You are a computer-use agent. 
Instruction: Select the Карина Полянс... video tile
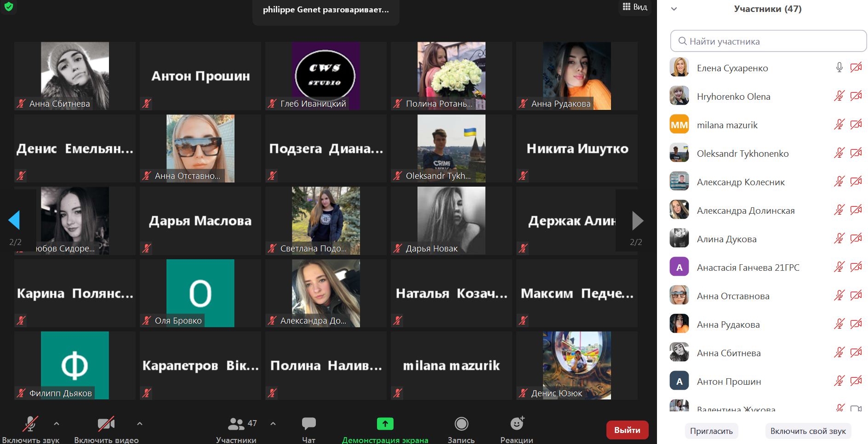click(x=75, y=293)
